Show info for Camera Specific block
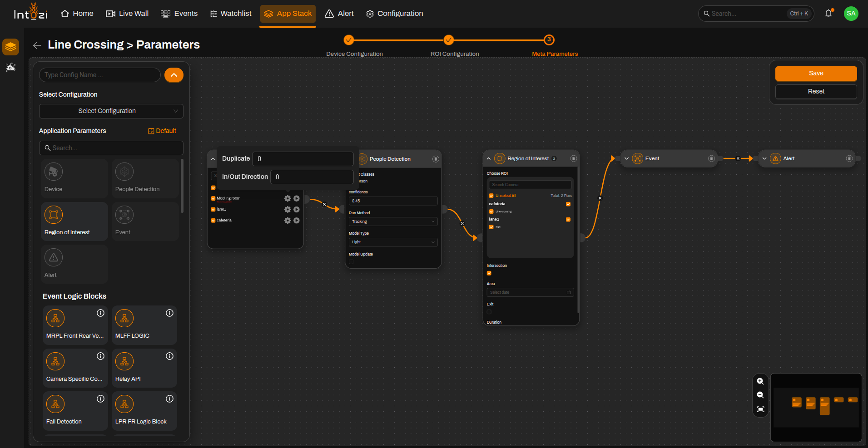Image resolution: width=868 pixels, height=448 pixels. (101, 356)
